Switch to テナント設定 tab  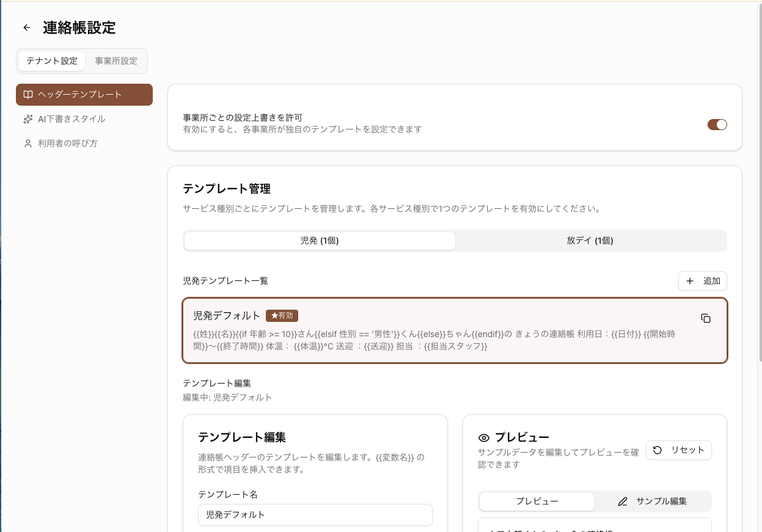point(52,61)
